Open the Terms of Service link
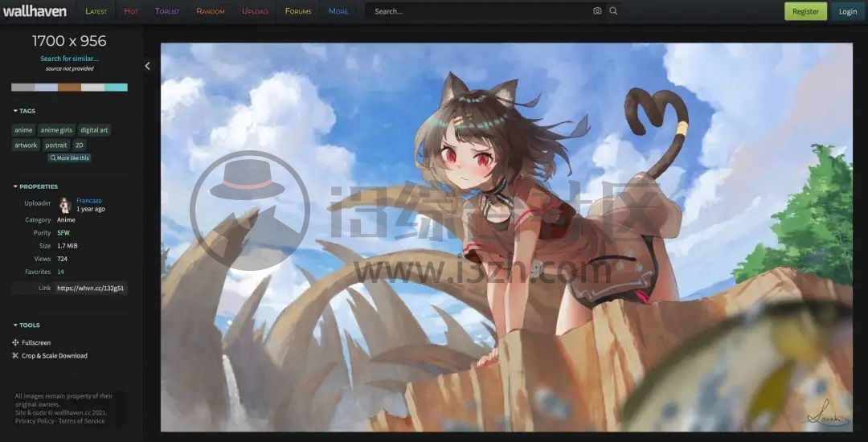This screenshot has width=868, height=442. tap(81, 421)
